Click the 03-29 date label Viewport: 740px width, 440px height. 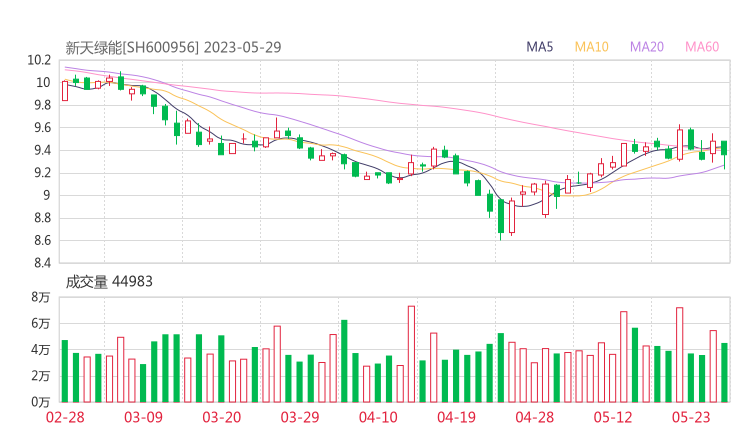pyautogui.click(x=300, y=417)
